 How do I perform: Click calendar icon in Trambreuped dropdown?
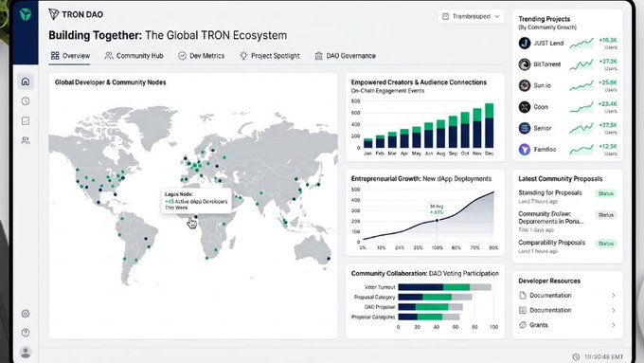point(446,16)
